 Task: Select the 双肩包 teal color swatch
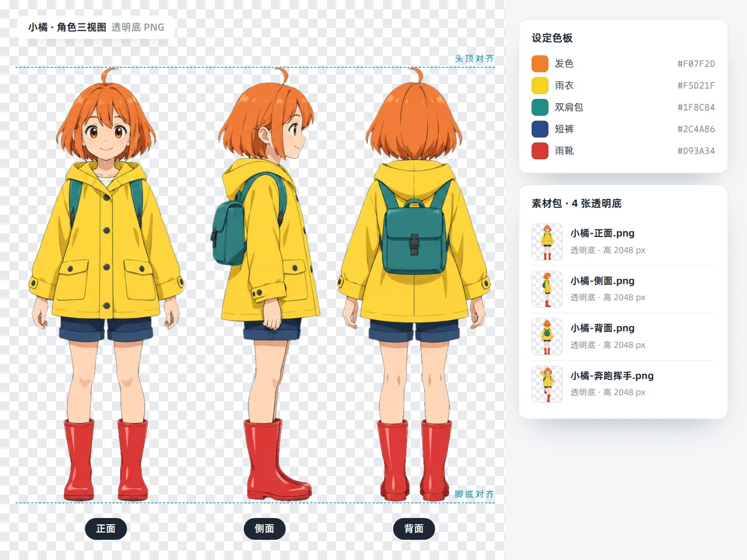[540, 107]
